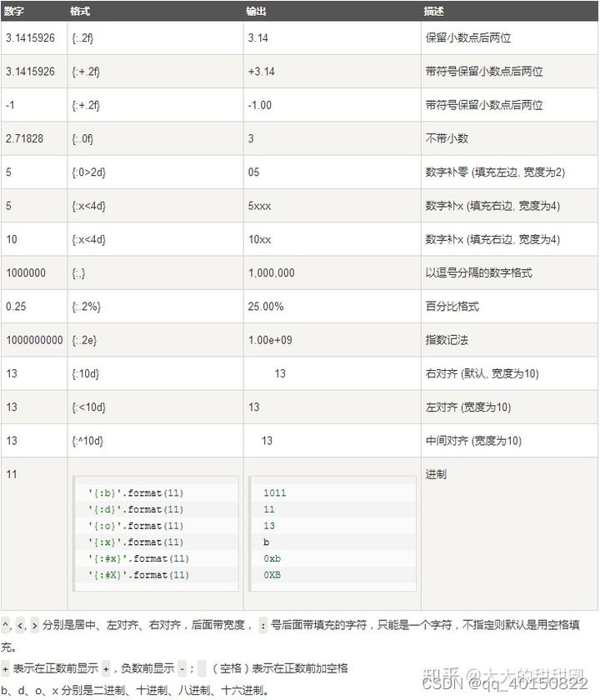Image resolution: width=600 pixels, height=700 pixels.
Task: Click the description 左对齐 (宽度为10)
Action: [467, 407]
